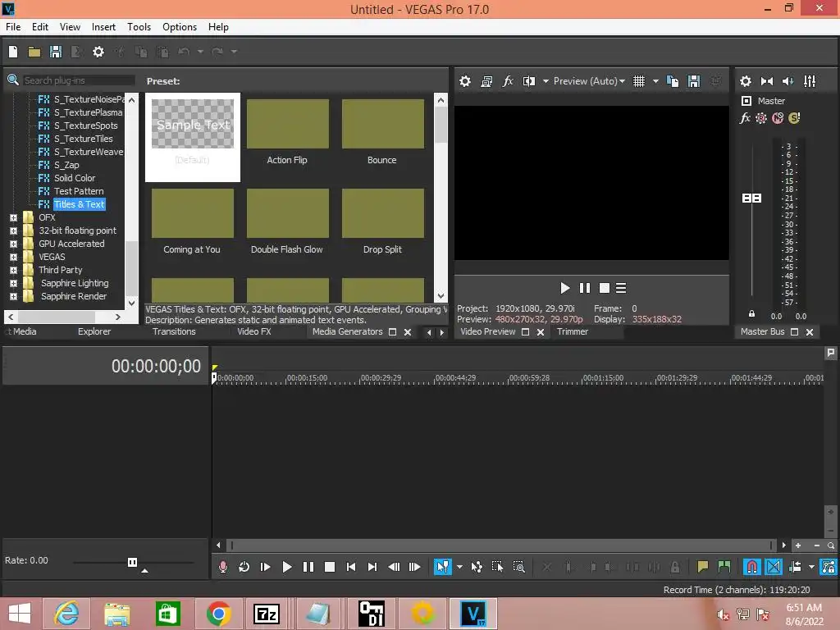Select the Envelope Edit tool
This screenshot has height=630, width=840.
pos(477,567)
